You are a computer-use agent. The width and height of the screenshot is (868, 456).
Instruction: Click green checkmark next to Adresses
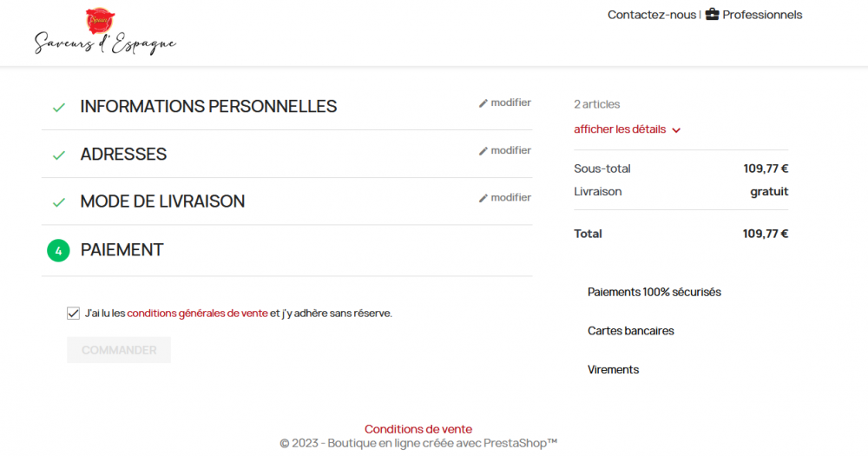[59, 155]
